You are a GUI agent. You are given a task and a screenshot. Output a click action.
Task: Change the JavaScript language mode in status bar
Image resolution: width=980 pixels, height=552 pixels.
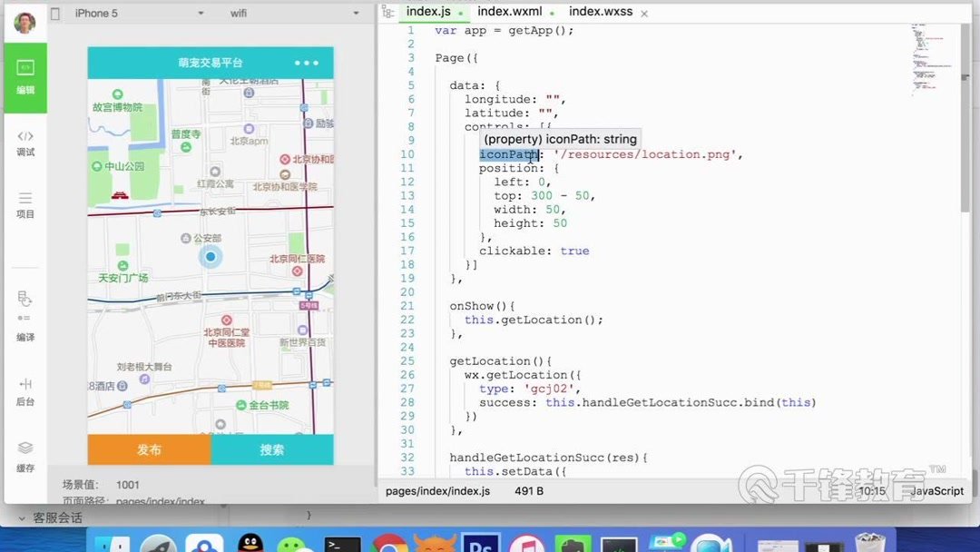(936, 490)
